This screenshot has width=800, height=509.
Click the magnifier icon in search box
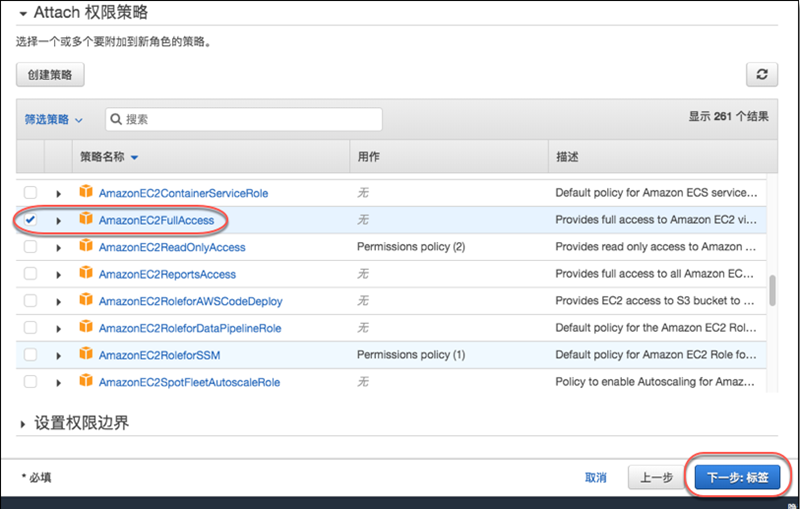115,119
